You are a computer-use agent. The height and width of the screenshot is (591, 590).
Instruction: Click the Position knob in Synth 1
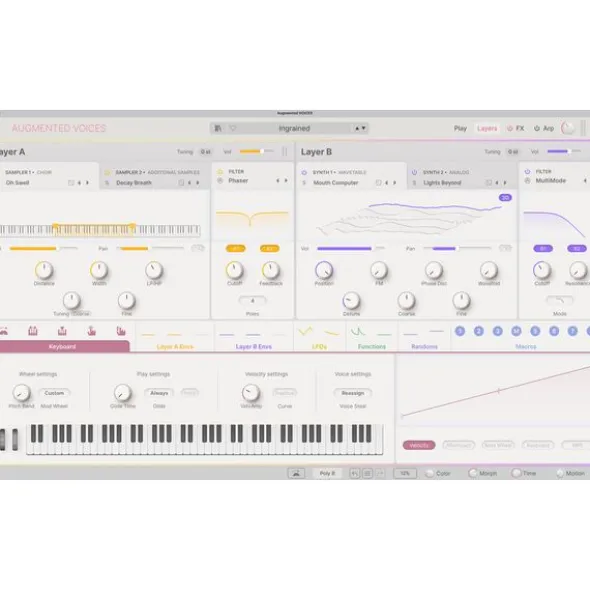pos(324,270)
